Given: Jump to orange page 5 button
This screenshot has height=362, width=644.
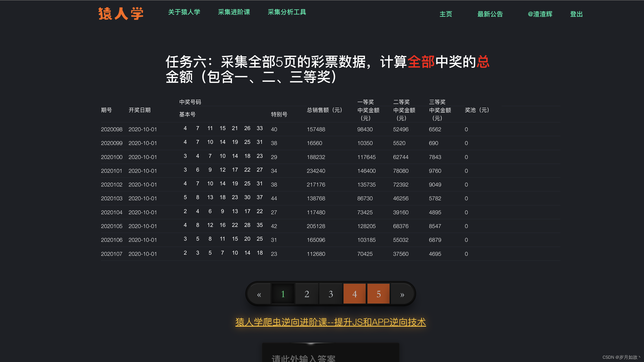Looking at the screenshot, I should tap(378, 294).
